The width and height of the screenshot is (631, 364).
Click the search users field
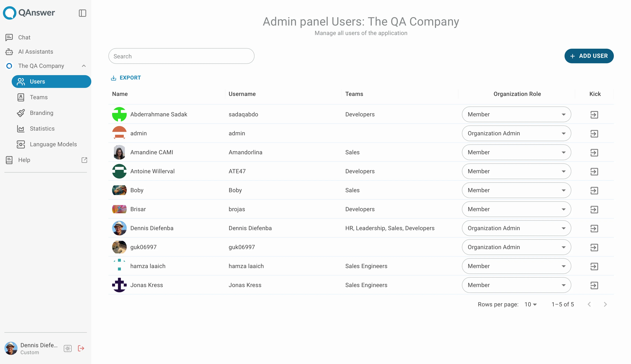(181, 56)
